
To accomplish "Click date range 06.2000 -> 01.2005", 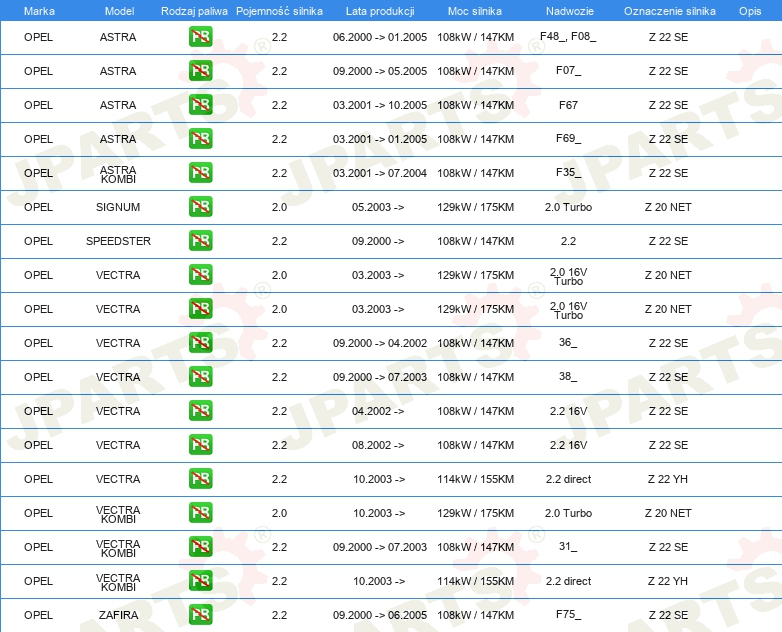I will click(380, 37).
